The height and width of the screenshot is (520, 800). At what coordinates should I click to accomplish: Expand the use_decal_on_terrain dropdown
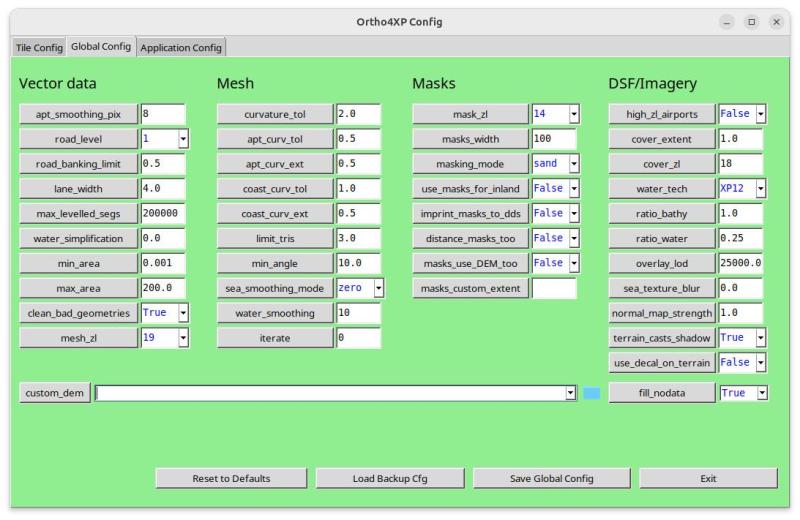pyautogui.click(x=761, y=363)
